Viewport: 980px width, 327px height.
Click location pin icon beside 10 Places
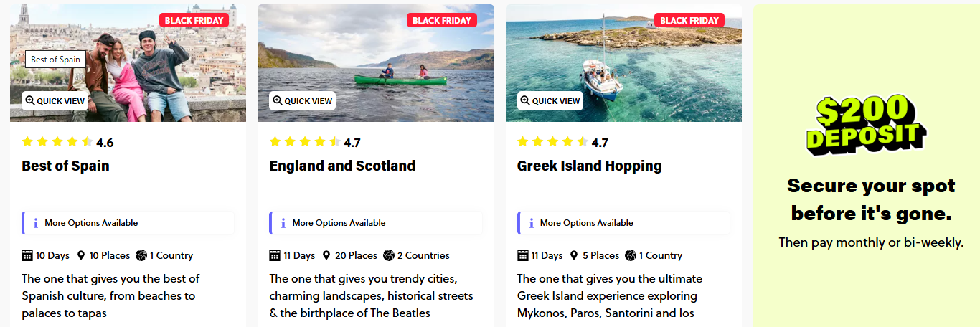81,255
